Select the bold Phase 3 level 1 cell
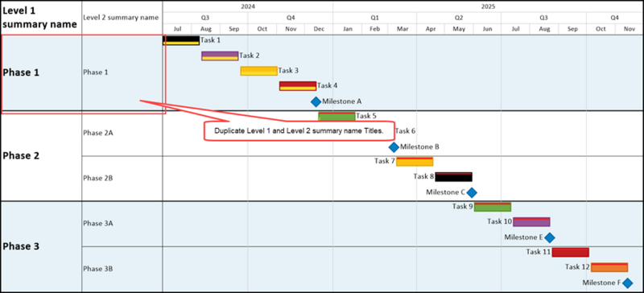 (x=42, y=246)
